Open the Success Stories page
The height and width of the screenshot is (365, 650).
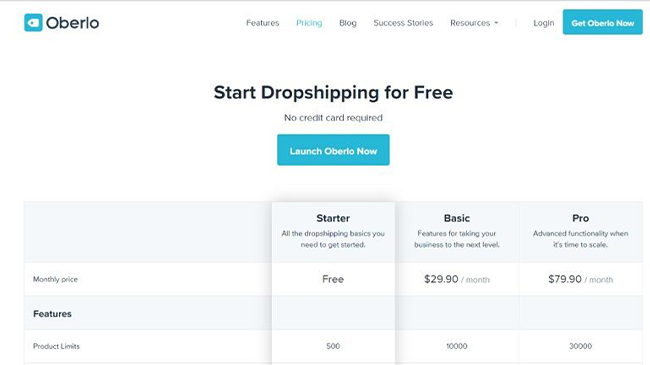[x=403, y=23]
